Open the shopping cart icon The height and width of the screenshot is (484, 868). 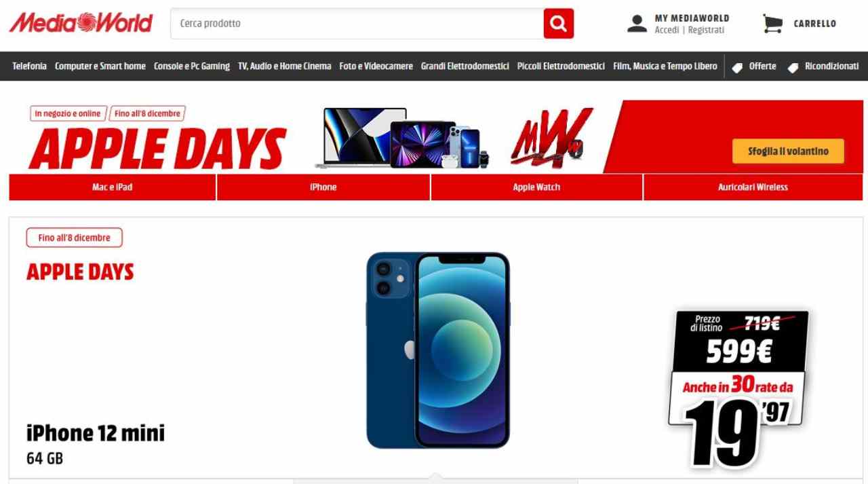click(x=772, y=24)
